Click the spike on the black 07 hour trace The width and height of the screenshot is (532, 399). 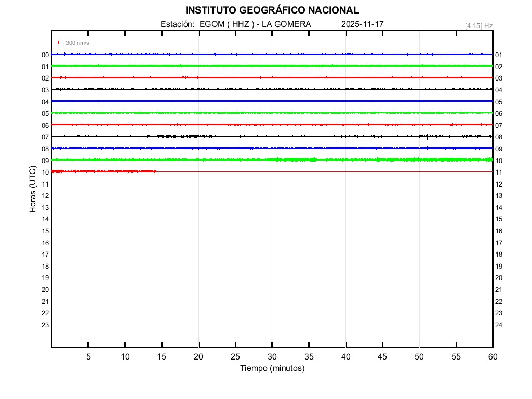427,137
